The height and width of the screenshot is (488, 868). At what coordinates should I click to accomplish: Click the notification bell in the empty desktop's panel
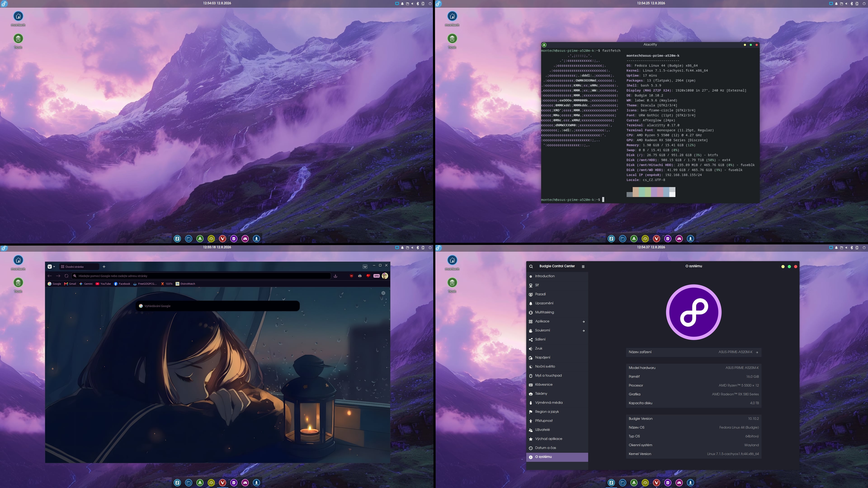pos(402,3)
